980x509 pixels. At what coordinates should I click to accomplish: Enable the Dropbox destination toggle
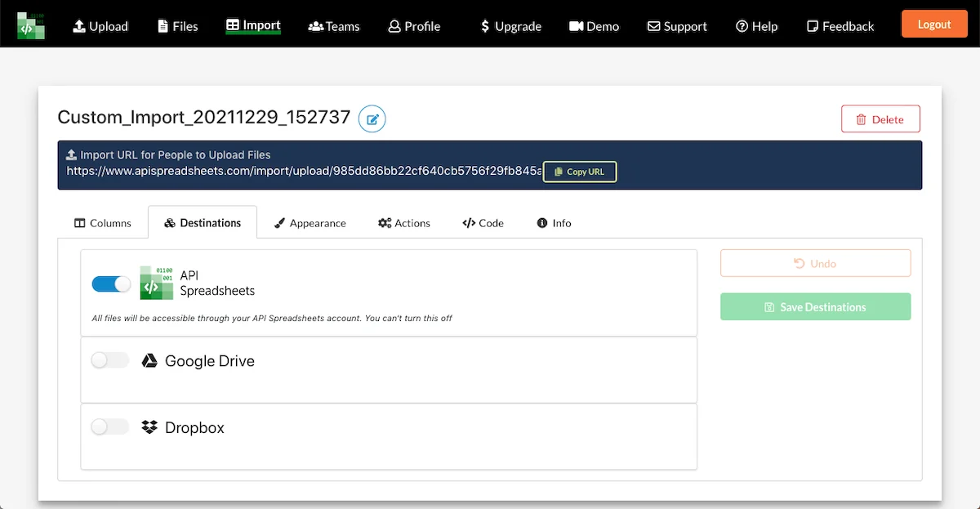click(110, 426)
